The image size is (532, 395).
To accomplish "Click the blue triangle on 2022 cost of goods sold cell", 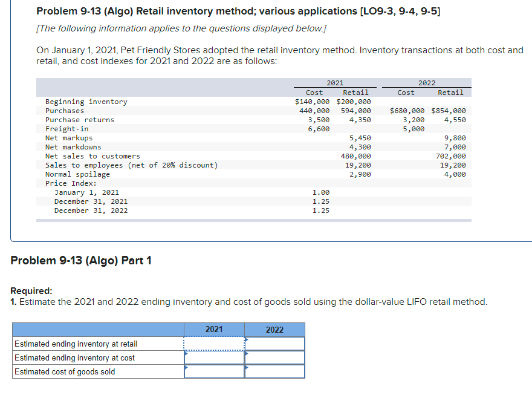I will (x=246, y=368).
